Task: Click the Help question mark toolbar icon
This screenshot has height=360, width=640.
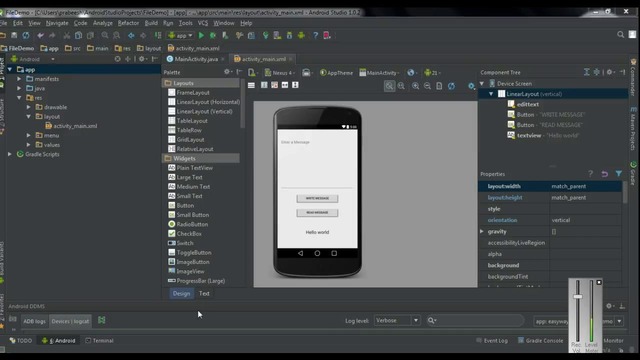Action: click(315, 36)
